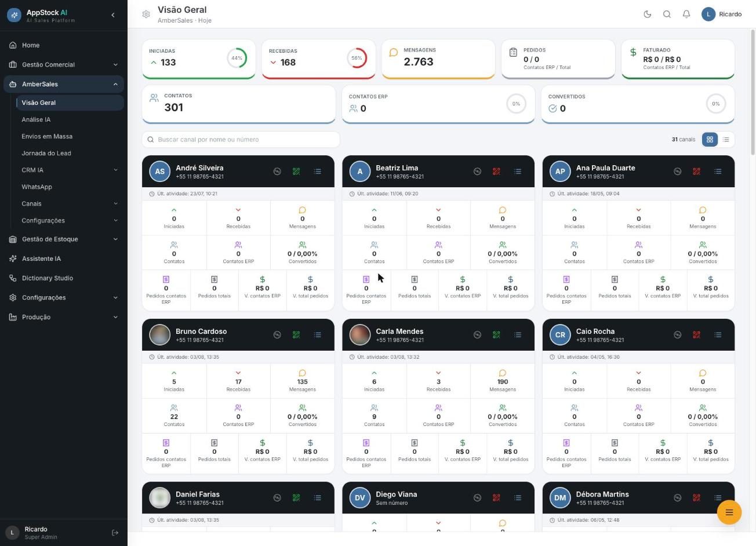Open the list menu on Caio Rocha's card
The image size is (756, 546).
pos(718,335)
